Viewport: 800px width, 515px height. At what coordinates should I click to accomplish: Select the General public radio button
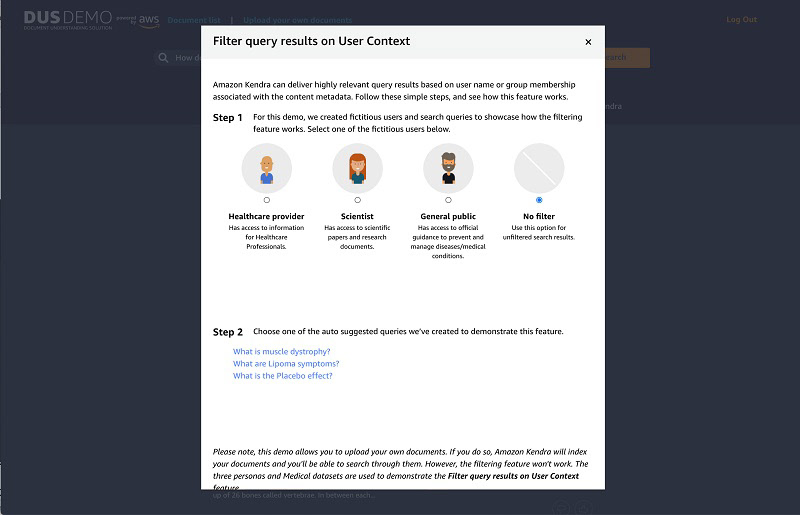[x=448, y=200]
